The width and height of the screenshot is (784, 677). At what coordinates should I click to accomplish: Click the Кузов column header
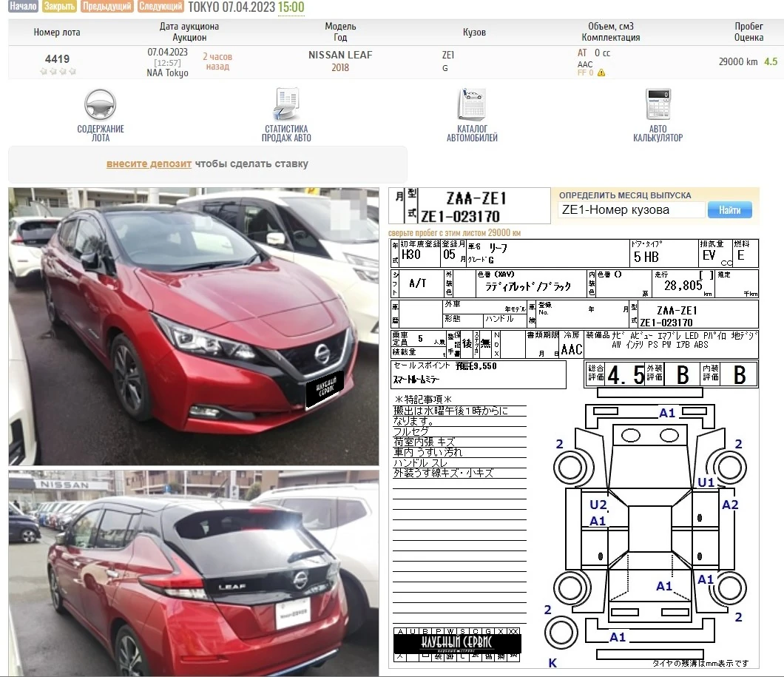pyautogui.click(x=474, y=32)
